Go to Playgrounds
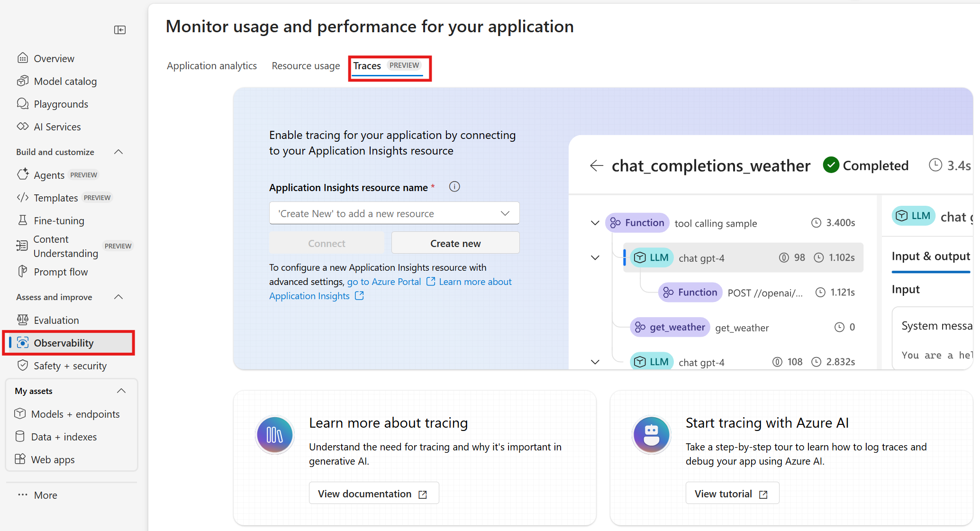This screenshot has height=531, width=980. coord(52,104)
